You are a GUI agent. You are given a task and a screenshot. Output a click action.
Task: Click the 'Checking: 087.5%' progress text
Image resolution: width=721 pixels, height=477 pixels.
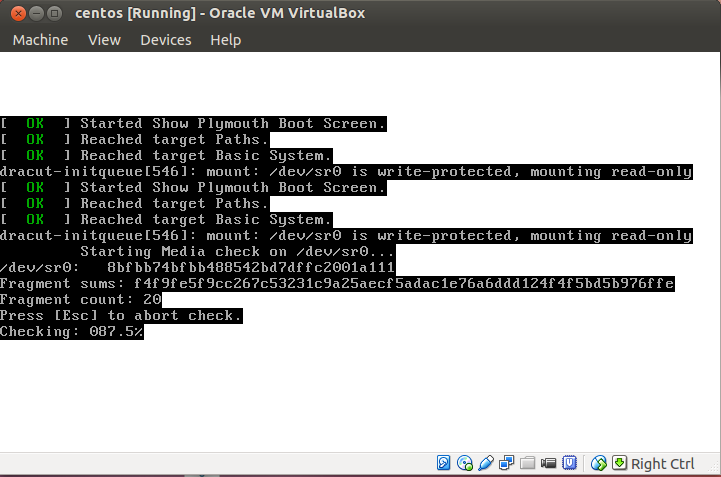click(x=72, y=332)
